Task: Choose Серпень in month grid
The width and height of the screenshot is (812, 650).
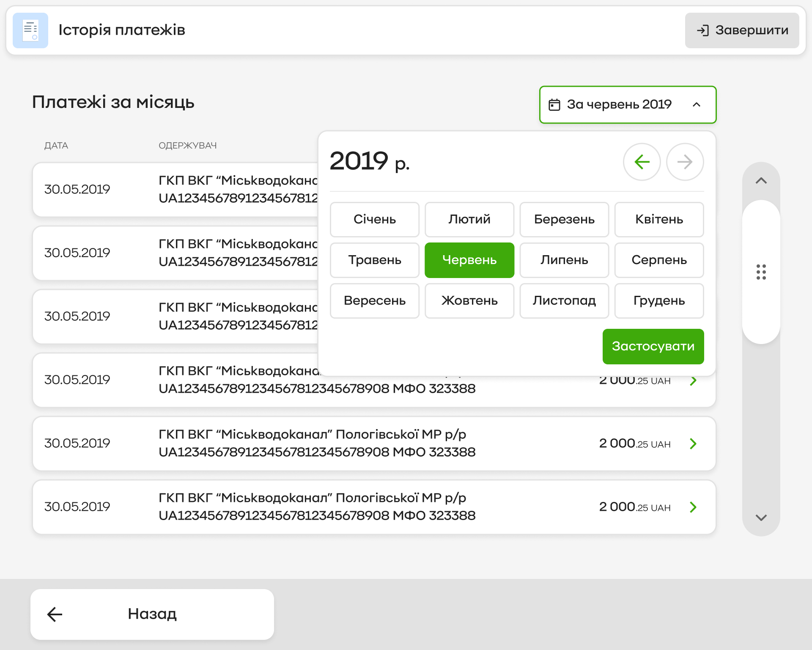Action: pyautogui.click(x=659, y=260)
